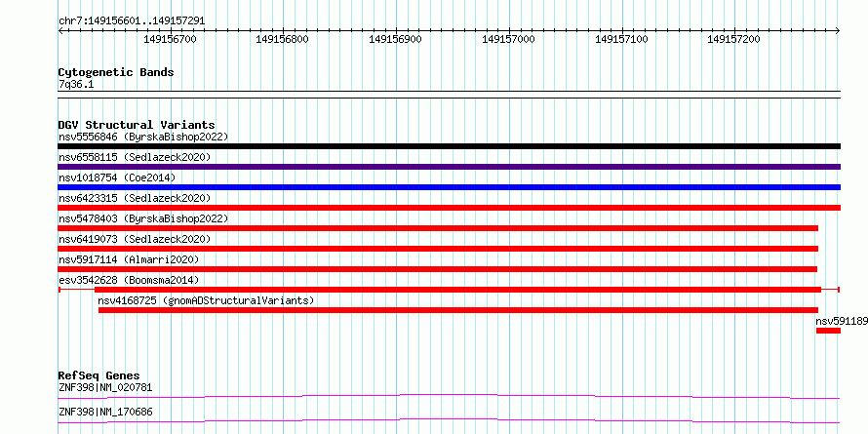
Task: Click ruler tick label 149156700
Action: tap(170, 39)
